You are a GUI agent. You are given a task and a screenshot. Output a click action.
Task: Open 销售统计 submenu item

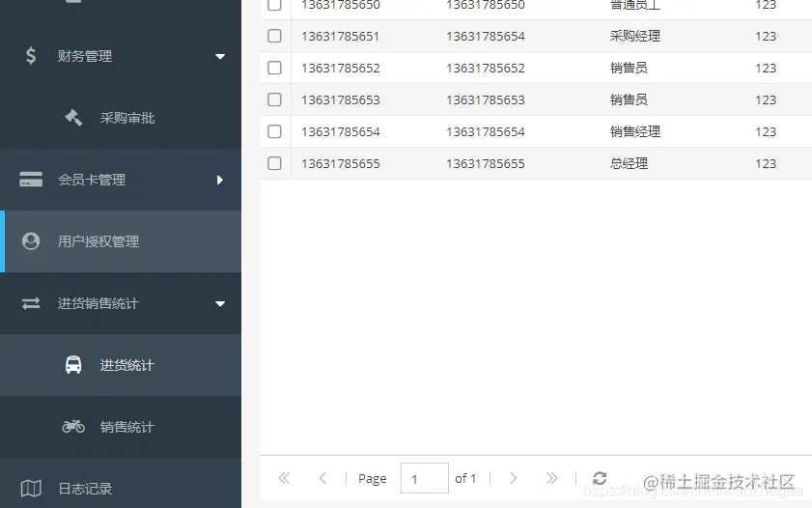(121, 427)
